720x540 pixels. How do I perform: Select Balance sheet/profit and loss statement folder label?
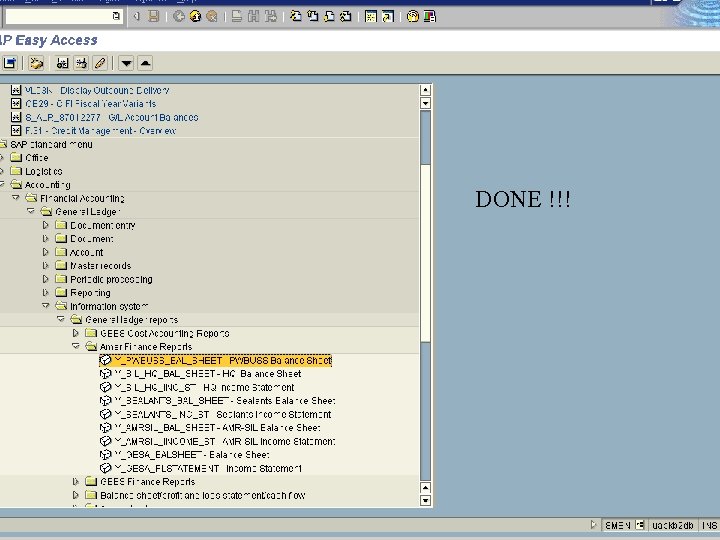202,495
